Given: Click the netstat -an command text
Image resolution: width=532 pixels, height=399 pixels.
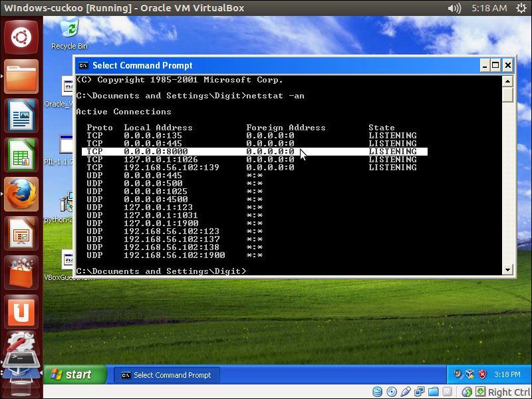Looking at the screenshot, I should [275, 96].
